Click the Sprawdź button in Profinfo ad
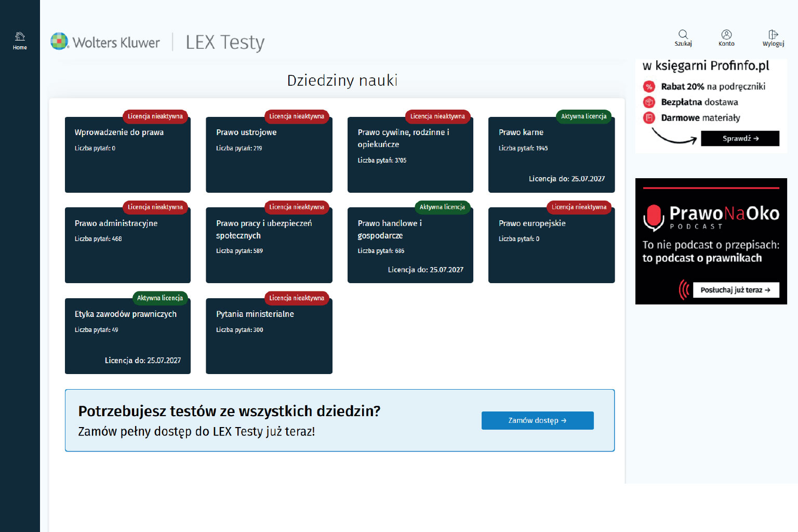The image size is (798, 532). coord(740,139)
